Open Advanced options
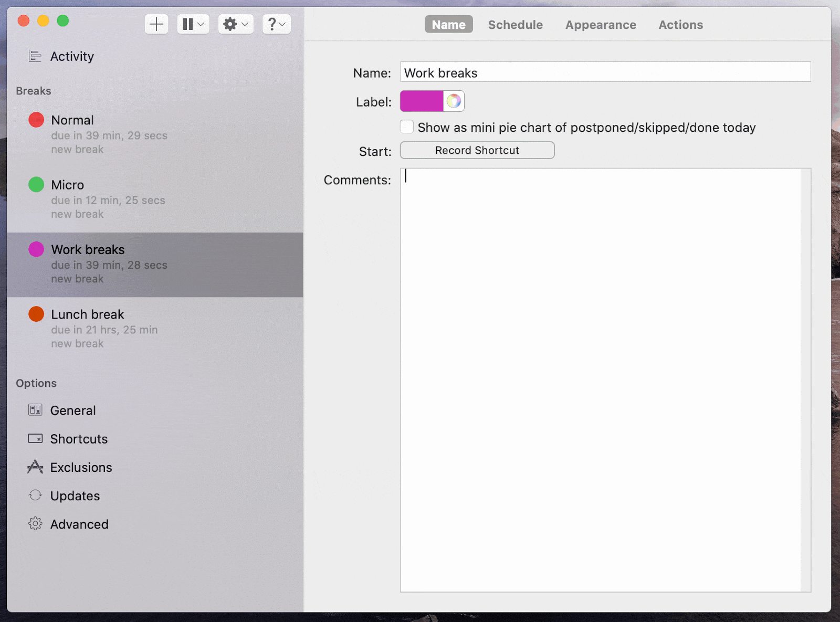The height and width of the screenshot is (622, 840). point(79,524)
